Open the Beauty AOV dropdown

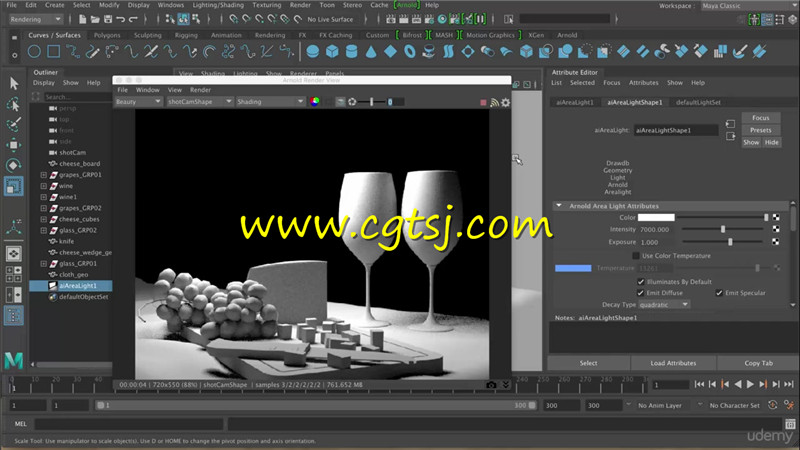coord(138,102)
